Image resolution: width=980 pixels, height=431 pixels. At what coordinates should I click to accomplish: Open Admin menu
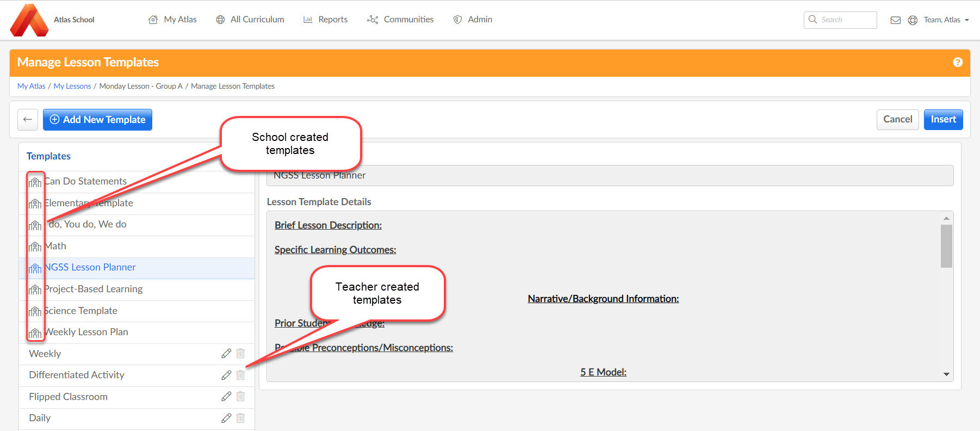473,20
